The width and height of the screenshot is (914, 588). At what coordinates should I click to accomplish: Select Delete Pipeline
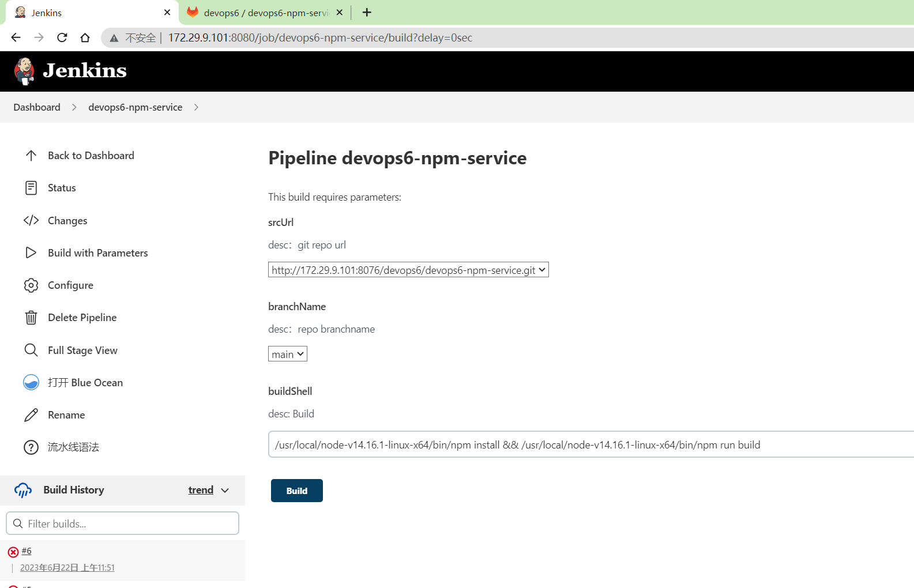coord(82,318)
